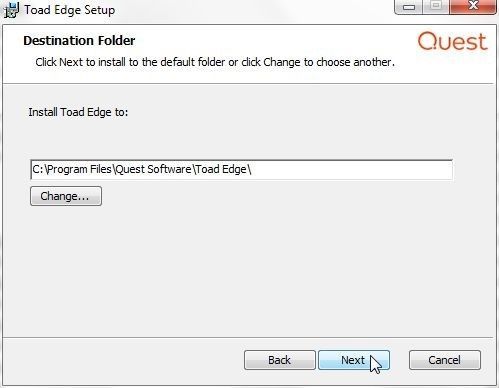This screenshot has height=388, width=499.
Task: Click the Destination Folder heading
Action: (x=79, y=41)
